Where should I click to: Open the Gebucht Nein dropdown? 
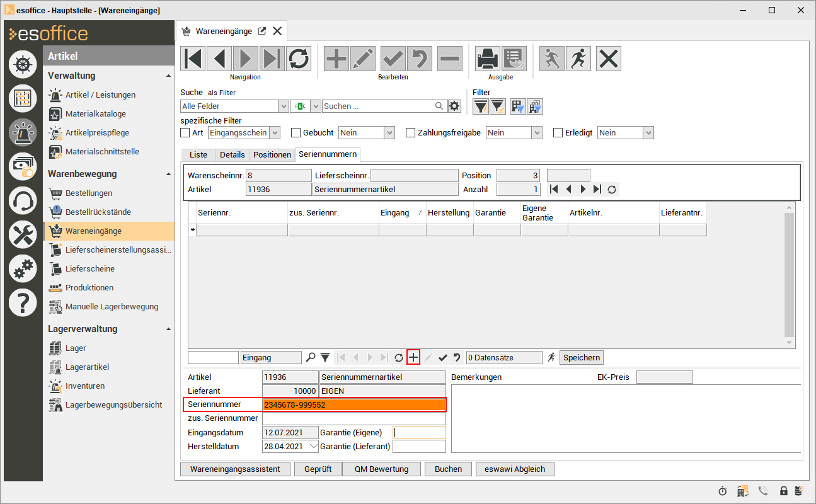[389, 133]
